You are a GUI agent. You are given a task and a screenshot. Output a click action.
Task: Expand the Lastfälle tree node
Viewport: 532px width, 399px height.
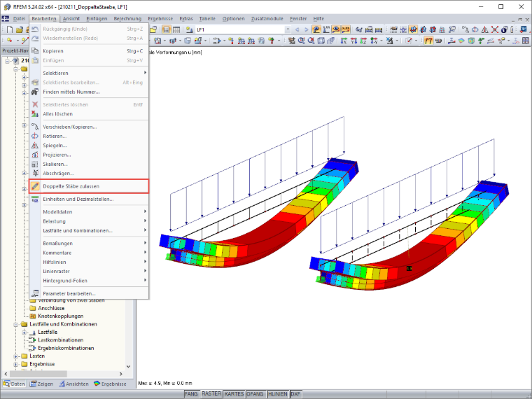(x=24, y=332)
